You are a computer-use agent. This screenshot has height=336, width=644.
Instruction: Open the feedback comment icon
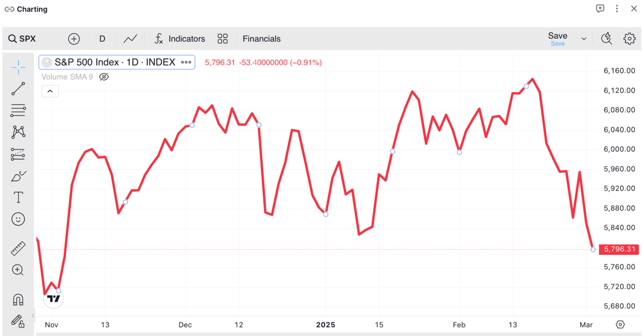(x=600, y=8)
